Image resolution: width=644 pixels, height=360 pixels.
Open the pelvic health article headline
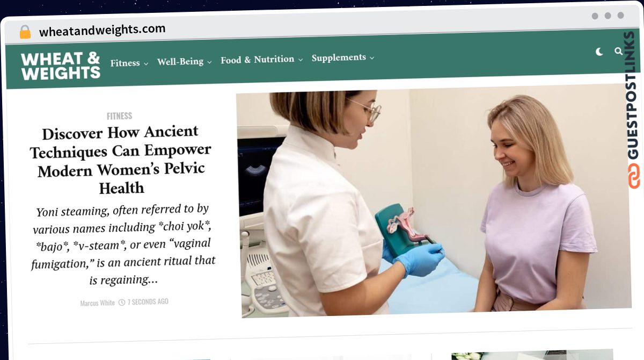click(121, 160)
